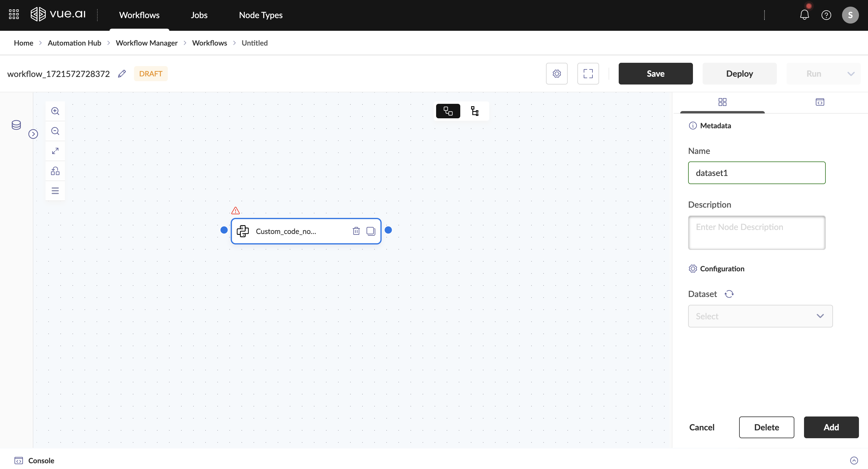Toggle fullscreen canvas mode
868x469 pixels.
[x=588, y=74]
